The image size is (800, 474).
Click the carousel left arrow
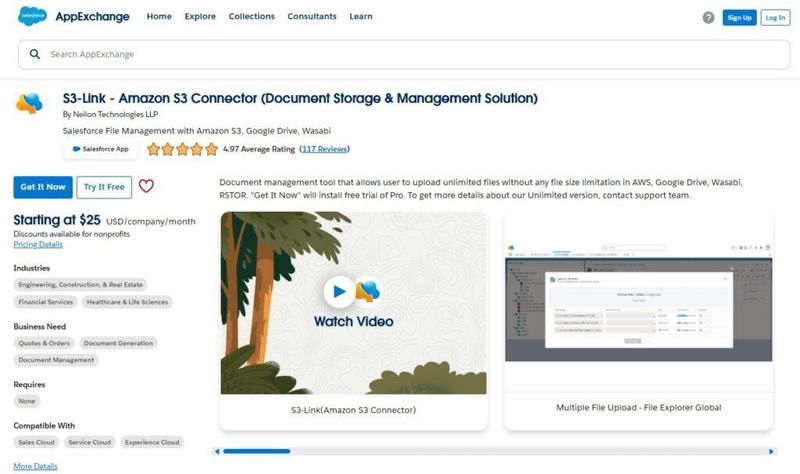point(217,452)
